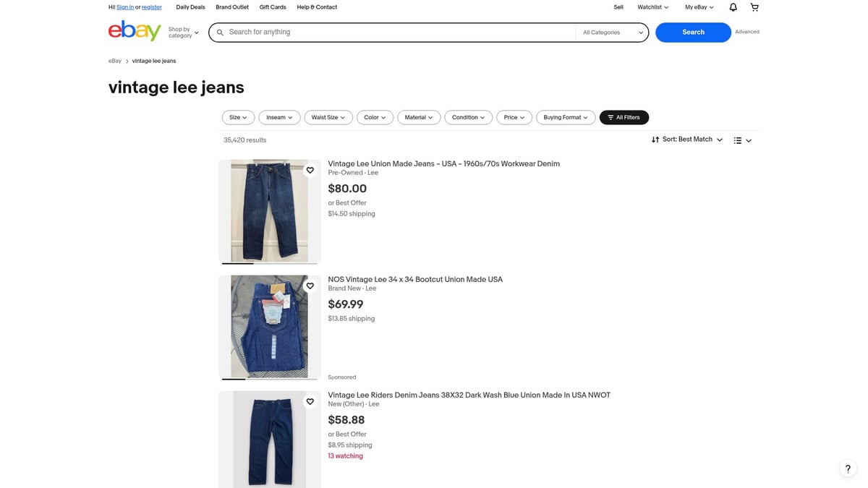The width and height of the screenshot is (868, 488).
Task: Open the first Lee jeans listing thumbnail
Action: (269, 211)
